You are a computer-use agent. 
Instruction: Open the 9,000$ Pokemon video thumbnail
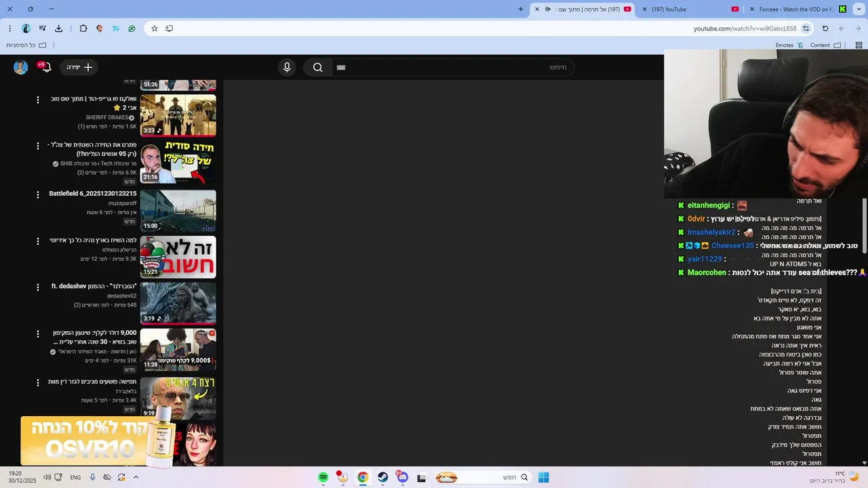[x=178, y=350]
